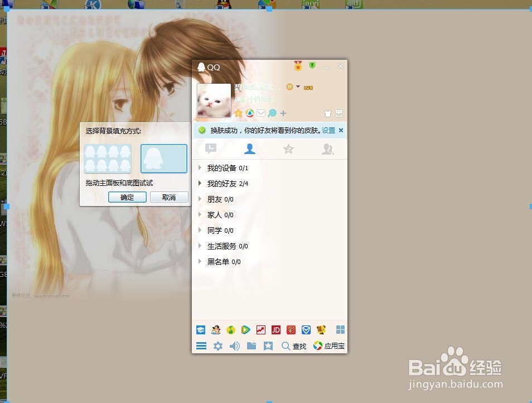Open the blue chat-bubble search icon under profile

(x=272, y=113)
